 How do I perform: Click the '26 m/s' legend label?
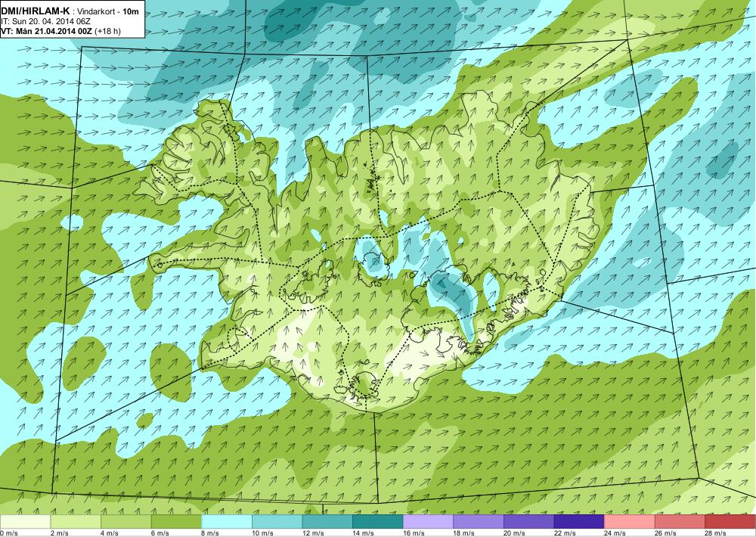[666, 533]
